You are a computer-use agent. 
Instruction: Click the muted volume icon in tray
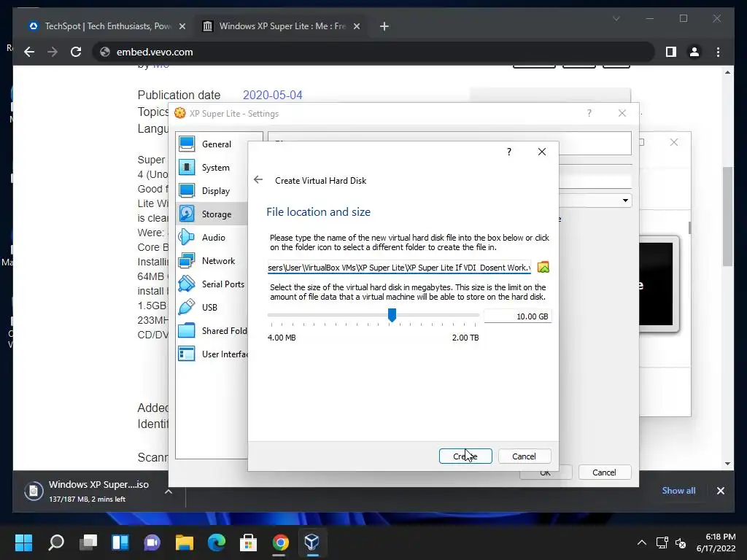click(681, 542)
